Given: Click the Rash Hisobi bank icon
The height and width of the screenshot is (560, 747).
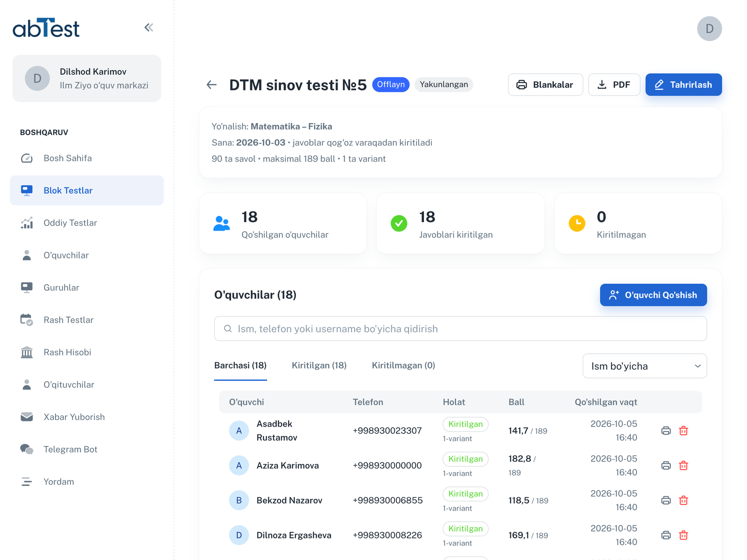Looking at the screenshot, I should coord(27,352).
